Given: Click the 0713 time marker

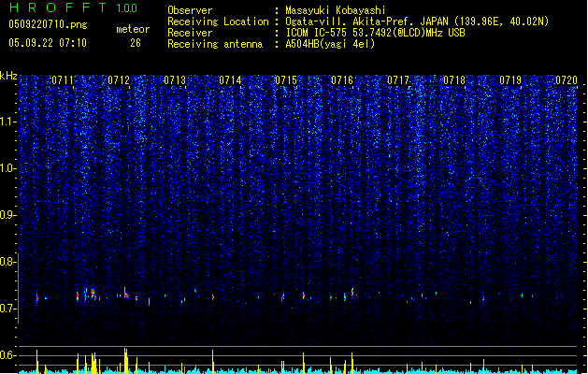Looking at the screenshot, I should coord(175,80).
